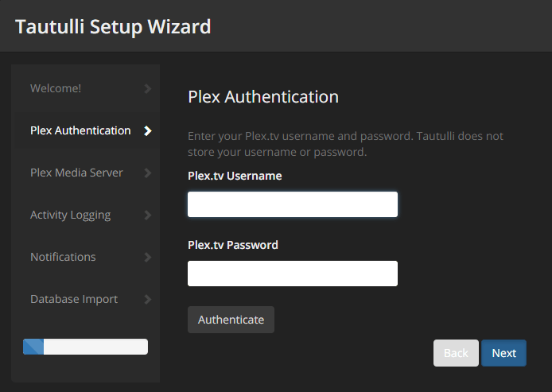Viewport: 552px width, 392px height.
Task: Open the Welcome! wizard step
Action: coord(56,88)
